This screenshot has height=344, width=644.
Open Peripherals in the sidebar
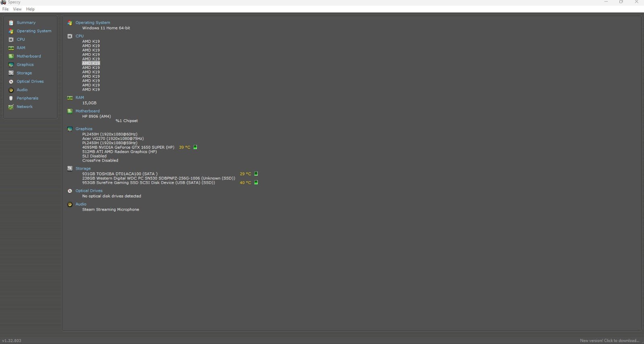pos(27,98)
